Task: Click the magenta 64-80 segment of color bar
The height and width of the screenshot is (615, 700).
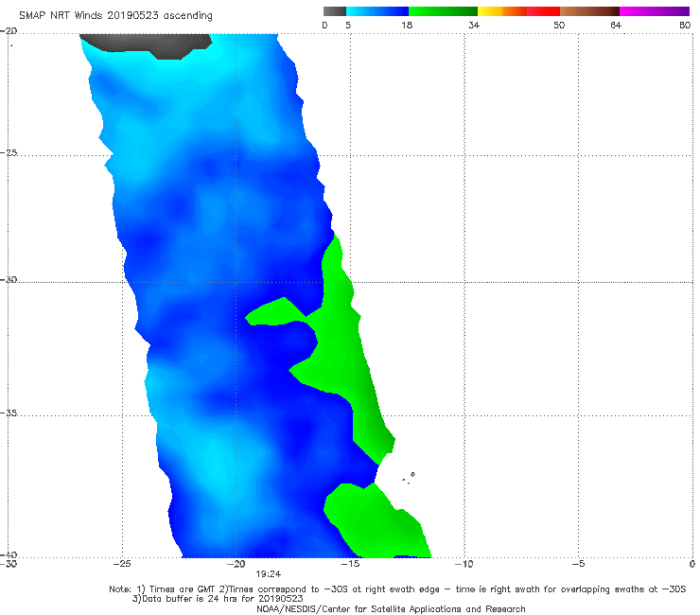Action: pyautogui.click(x=655, y=11)
